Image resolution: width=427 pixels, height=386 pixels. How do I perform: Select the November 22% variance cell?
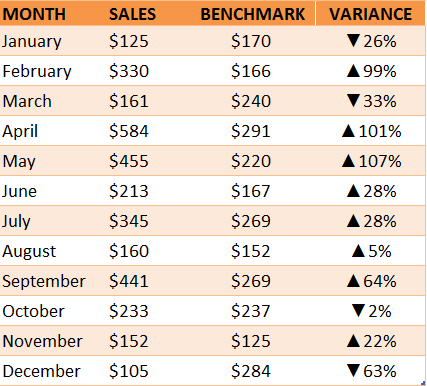tap(370, 341)
